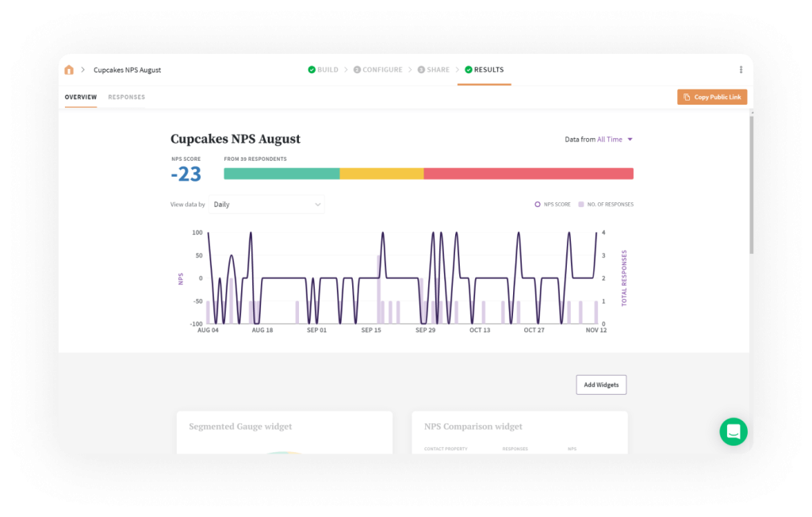Image resolution: width=812 pixels, height=517 pixels.
Task: Toggle the NPS Score legend series
Action: tap(553, 205)
